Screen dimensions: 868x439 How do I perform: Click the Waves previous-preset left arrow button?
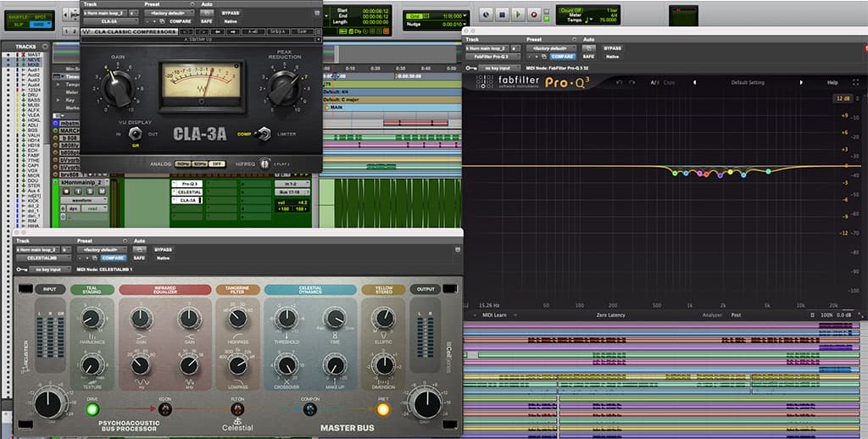tap(218, 32)
